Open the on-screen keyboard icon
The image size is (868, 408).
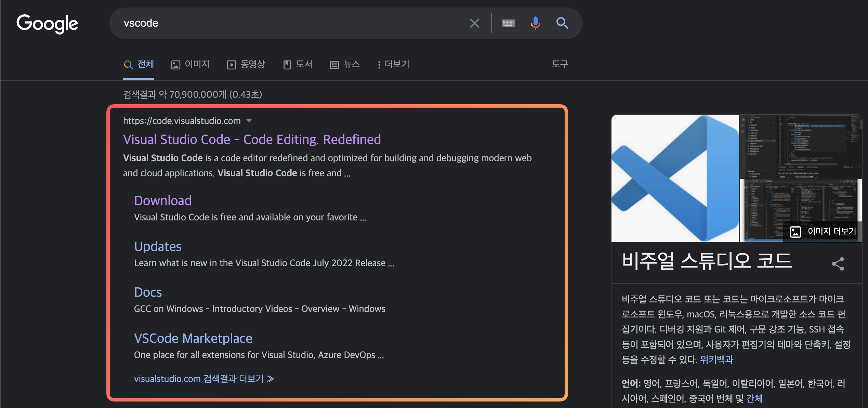pos(508,23)
